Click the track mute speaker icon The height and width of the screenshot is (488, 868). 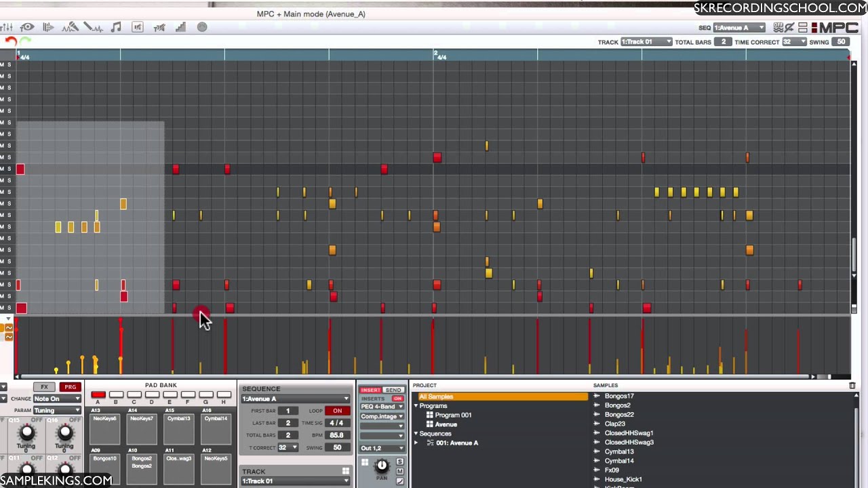point(159,27)
